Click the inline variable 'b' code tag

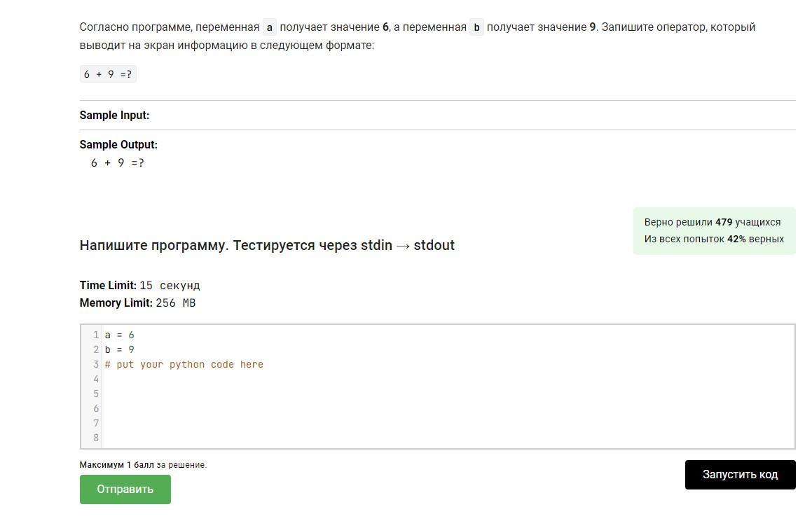476,27
